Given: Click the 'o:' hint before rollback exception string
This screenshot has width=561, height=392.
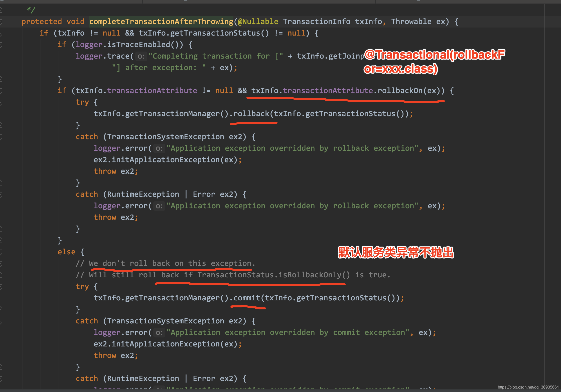Looking at the screenshot, I should coord(159,148).
